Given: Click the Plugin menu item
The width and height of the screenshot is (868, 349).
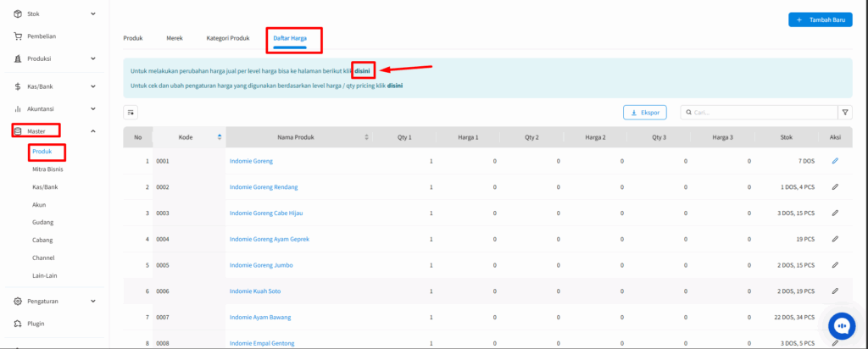Looking at the screenshot, I should coord(36,324).
